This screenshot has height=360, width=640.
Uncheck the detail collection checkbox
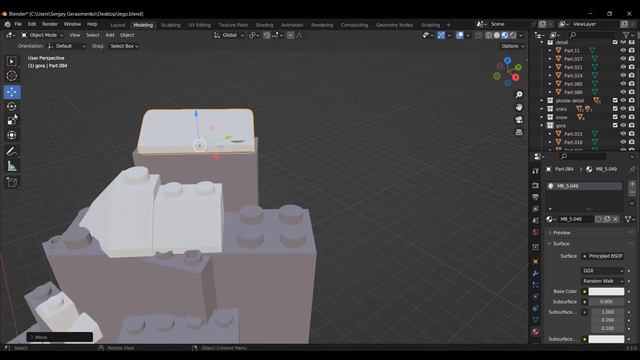pos(615,42)
